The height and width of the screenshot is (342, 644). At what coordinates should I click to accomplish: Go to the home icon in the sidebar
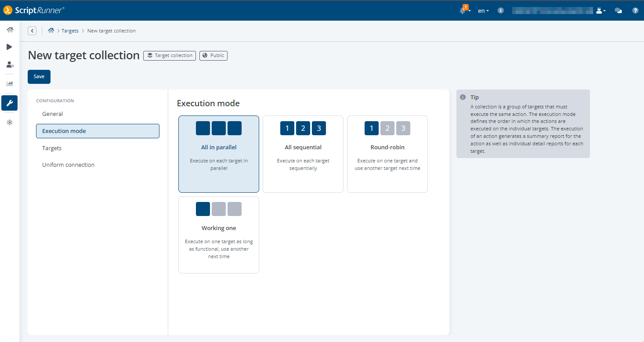pos(10,30)
